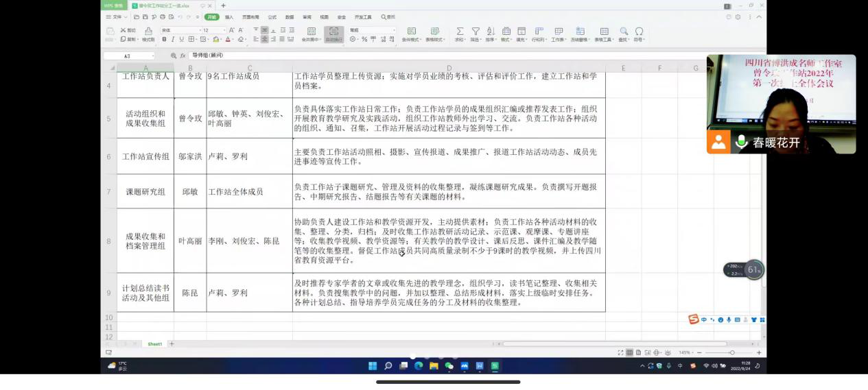This screenshot has width=868, height=390.
Task: Open the Filter (筛选) funnel tool
Action: (476, 32)
